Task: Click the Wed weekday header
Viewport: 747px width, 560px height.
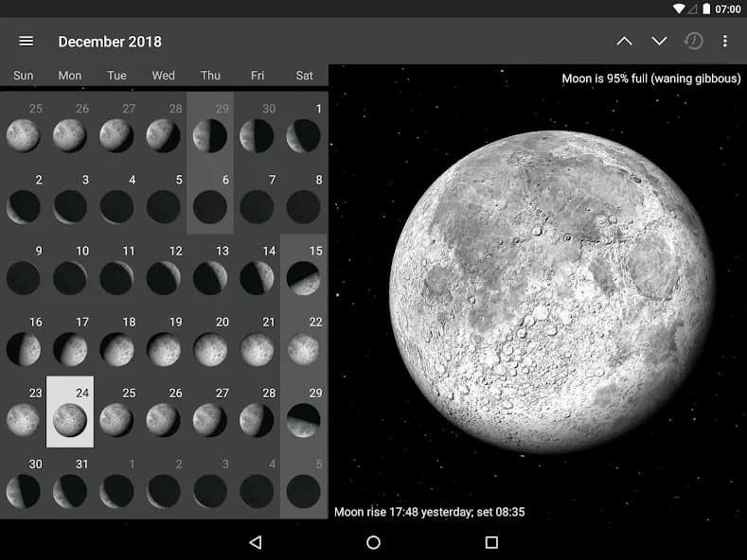Action: click(164, 76)
